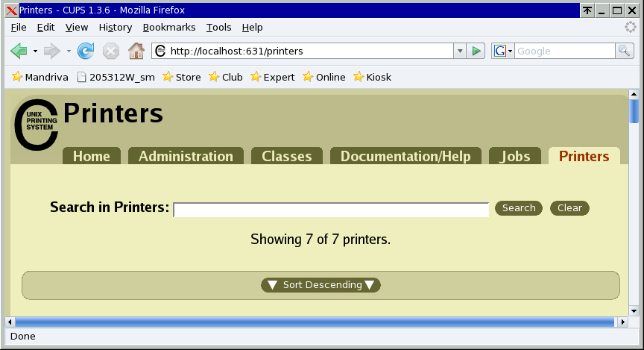The height and width of the screenshot is (350, 644).
Task: Click the vertical scrollbar thumb
Action: point(634,111)
